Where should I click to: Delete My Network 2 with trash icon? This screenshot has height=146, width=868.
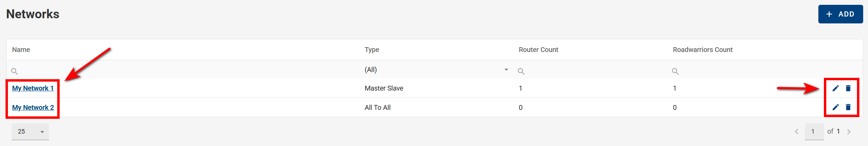pos(848,107)
